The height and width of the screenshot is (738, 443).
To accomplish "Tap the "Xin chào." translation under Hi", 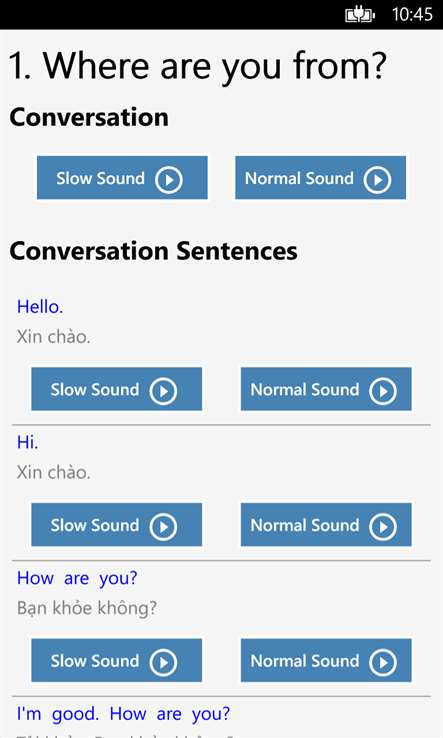I will tap(53, 472).
